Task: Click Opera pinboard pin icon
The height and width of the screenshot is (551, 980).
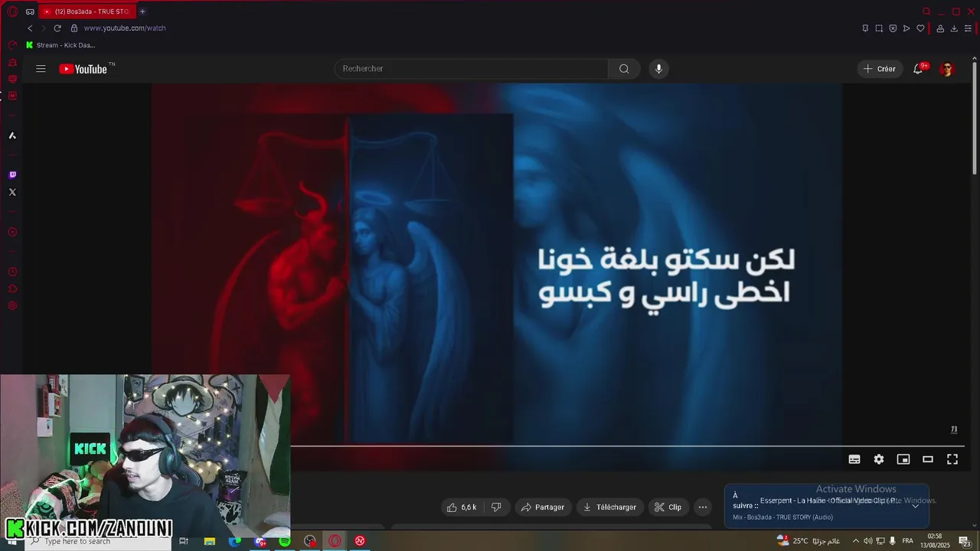Action: [865, 28]
